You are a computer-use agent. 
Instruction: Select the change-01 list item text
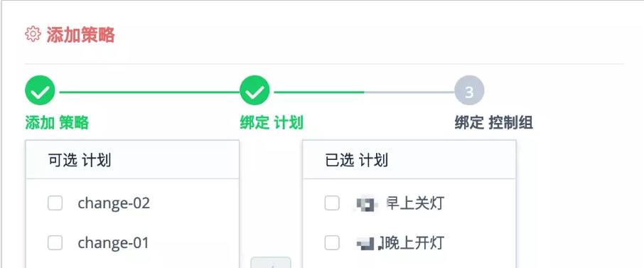pyautogui.click(x=113, y=243)
